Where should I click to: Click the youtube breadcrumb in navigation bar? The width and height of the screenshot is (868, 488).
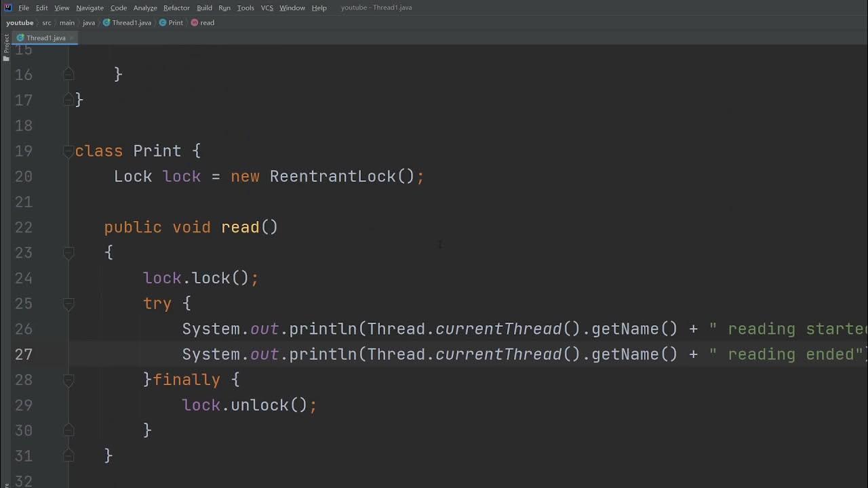tap(20, 22)
